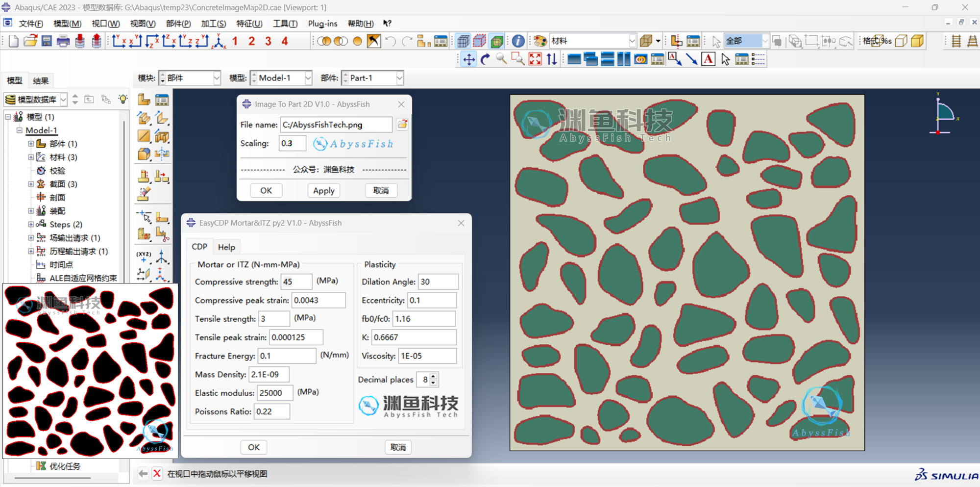Click the Dilation Angle input field
Image resolution: width=980 pixels, height=487 pixels.
click(x=439, y=282)
